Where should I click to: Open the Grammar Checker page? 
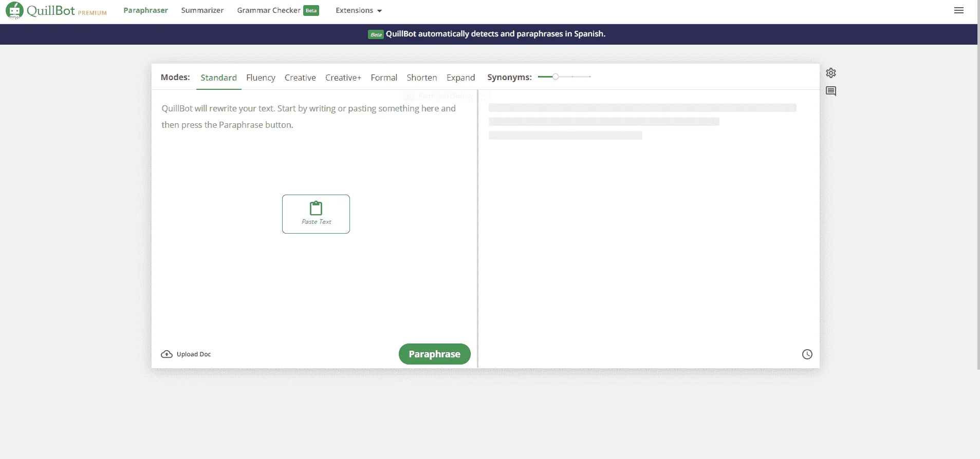pyautogui.click(x=268, y=10)
